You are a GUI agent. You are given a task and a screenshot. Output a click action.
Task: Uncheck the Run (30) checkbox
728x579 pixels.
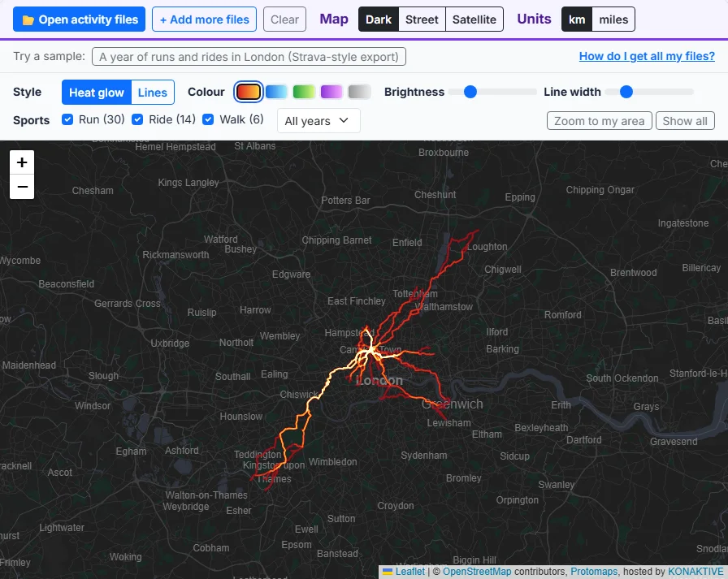coord(67,119)
